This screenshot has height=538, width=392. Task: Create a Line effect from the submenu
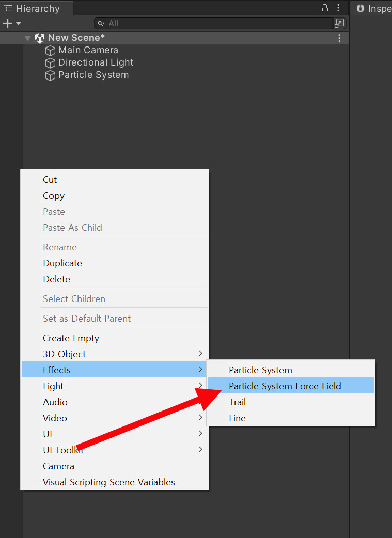coord(291,418)
